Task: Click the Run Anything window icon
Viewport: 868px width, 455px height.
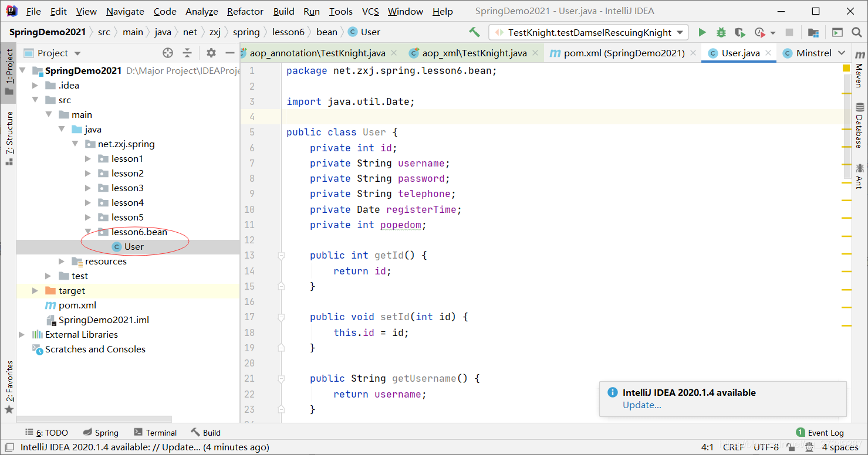Action: click(837, 32)
